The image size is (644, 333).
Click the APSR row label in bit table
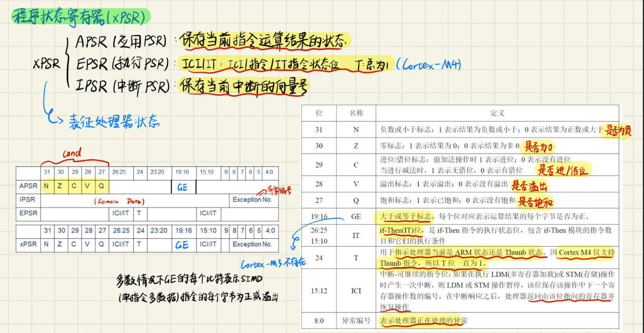[28, 186]
